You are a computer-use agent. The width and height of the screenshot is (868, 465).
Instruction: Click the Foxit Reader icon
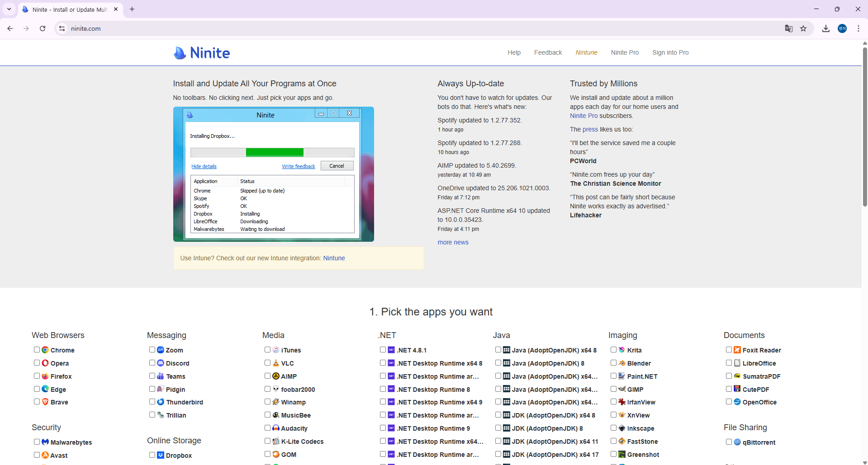(x=737, y=350)
